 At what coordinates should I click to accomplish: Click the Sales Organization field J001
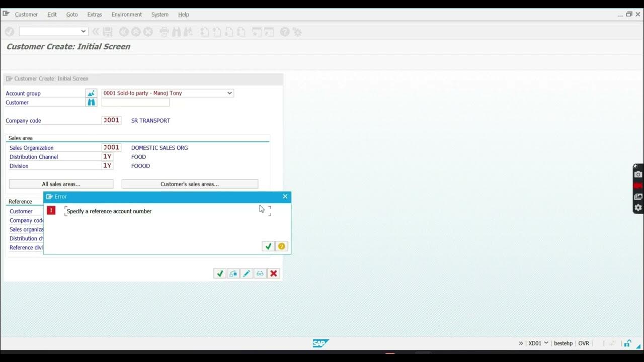click(x=111, y=147)
